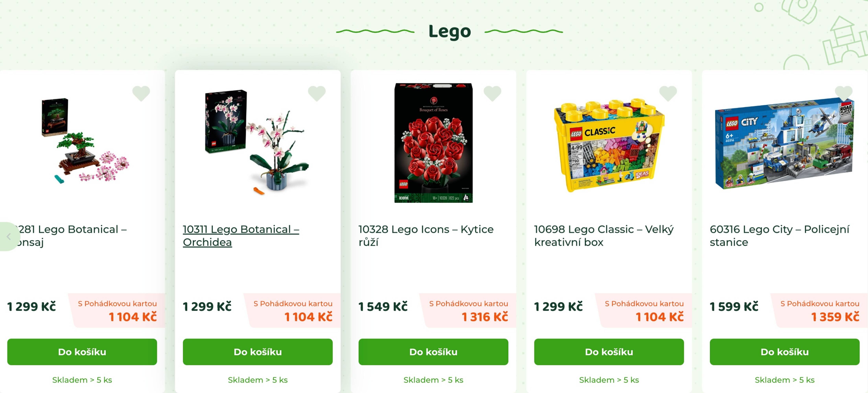Open the Bouquet of Roses box image
Viewport: 868px width, 393px height.
[433, 143]
